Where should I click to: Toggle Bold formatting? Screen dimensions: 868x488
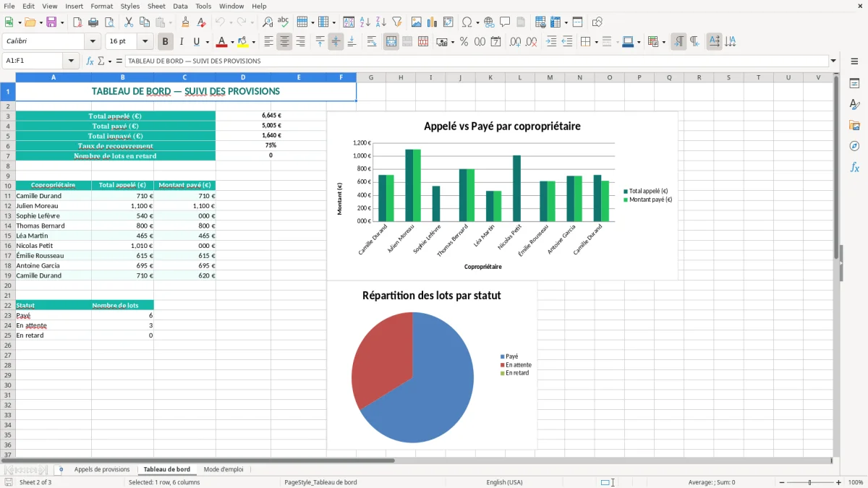click(x=166, y=42)
